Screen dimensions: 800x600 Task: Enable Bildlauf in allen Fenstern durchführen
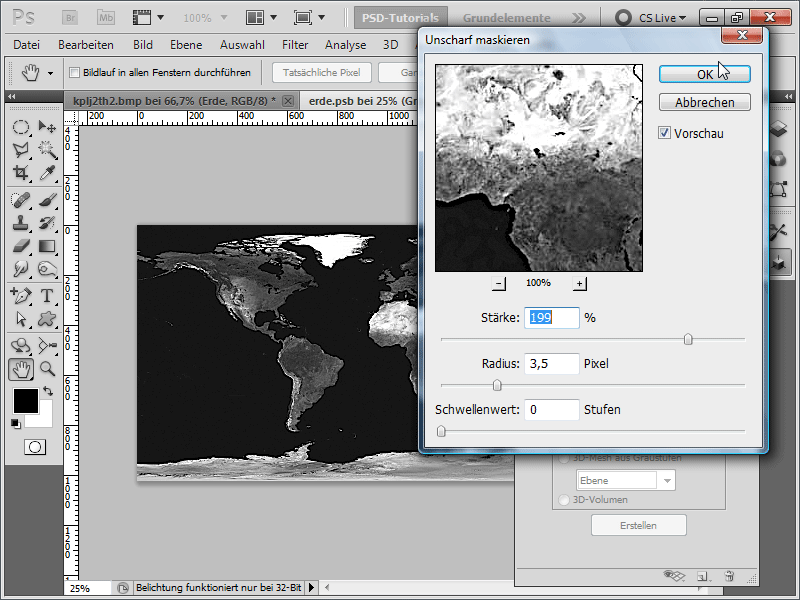pyautogui.click(x=74, y=72)
